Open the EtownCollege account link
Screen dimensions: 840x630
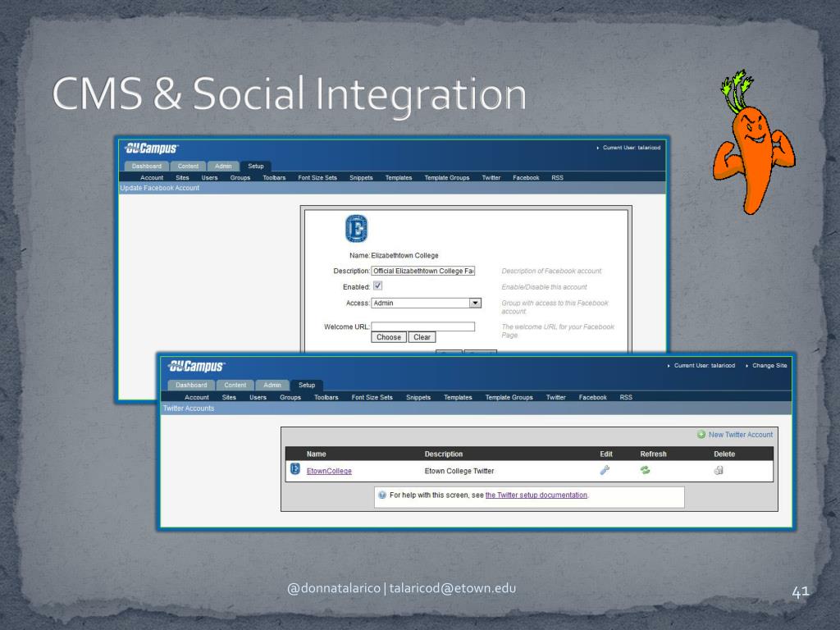329,471
